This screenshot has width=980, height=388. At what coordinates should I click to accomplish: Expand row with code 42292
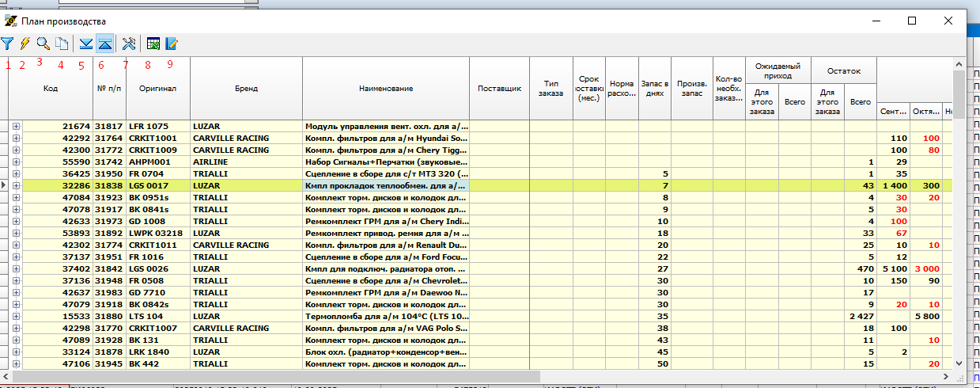[x=17, y=138]
